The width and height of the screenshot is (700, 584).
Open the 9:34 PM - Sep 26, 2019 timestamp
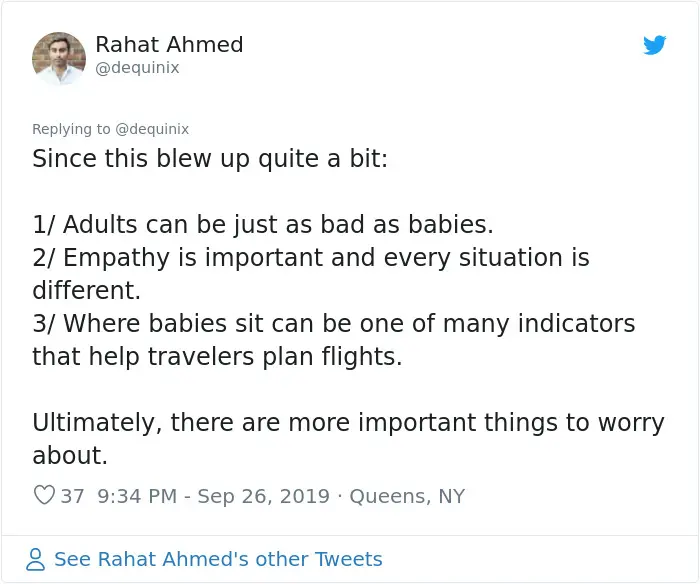pos(213,496)
